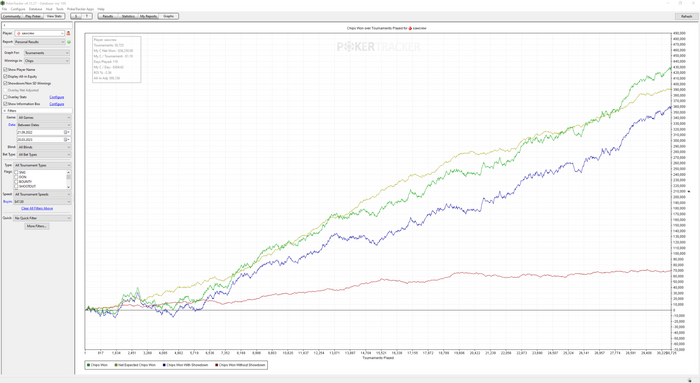The width and height of the screenshot is (700, 383).
Task: Open the Help menu
Action: (x=101, y=9)
